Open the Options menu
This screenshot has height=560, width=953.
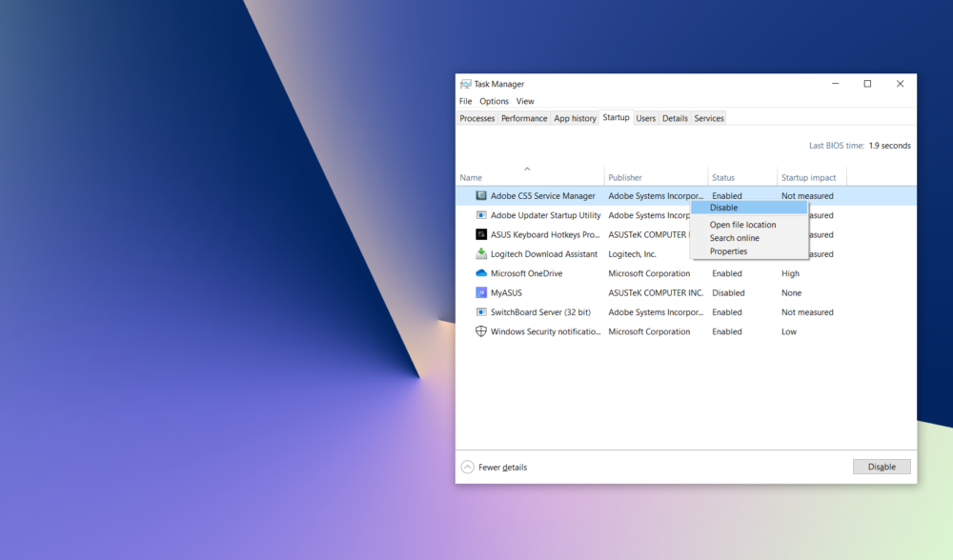pyautogui.click(x=494, y=102)
